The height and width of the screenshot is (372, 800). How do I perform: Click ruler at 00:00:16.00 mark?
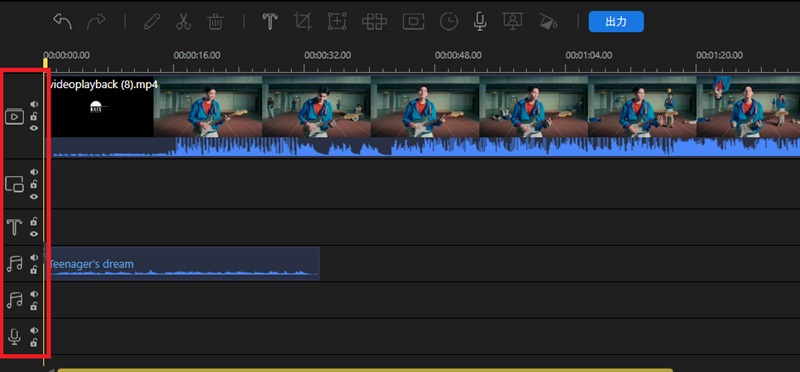[197, 55]
